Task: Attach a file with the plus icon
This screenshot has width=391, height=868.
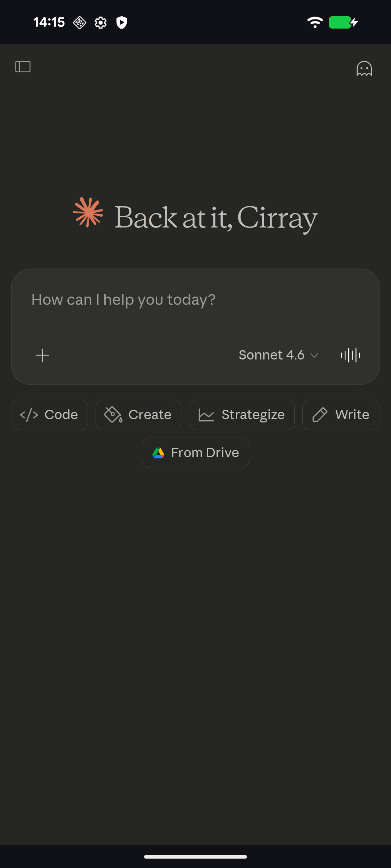Action: point(42,355)
